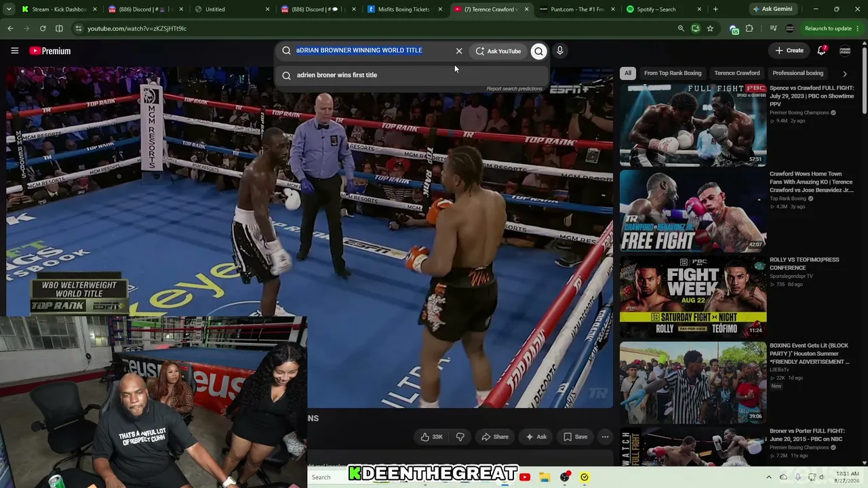Open the YouTube guide hamburger menu
Image resolution: width=868 pixels, height=488 pixels.
point(14,51)
